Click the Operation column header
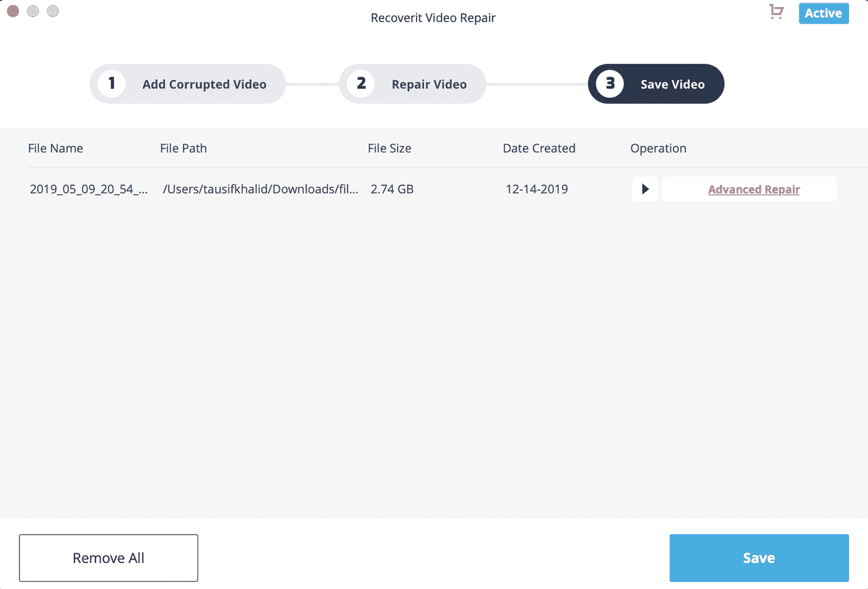Image resolution: width=868 pixels, height=589 pixels. [659, 149]
